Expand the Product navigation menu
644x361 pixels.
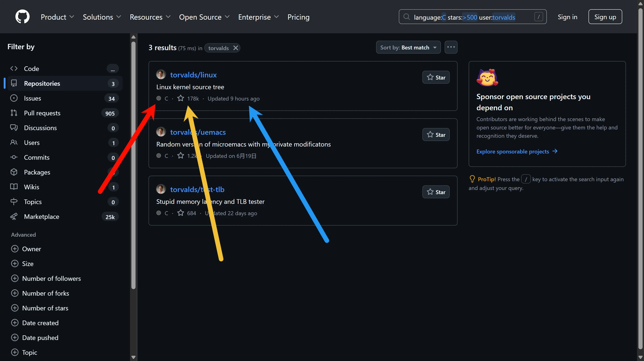[57, 17]
